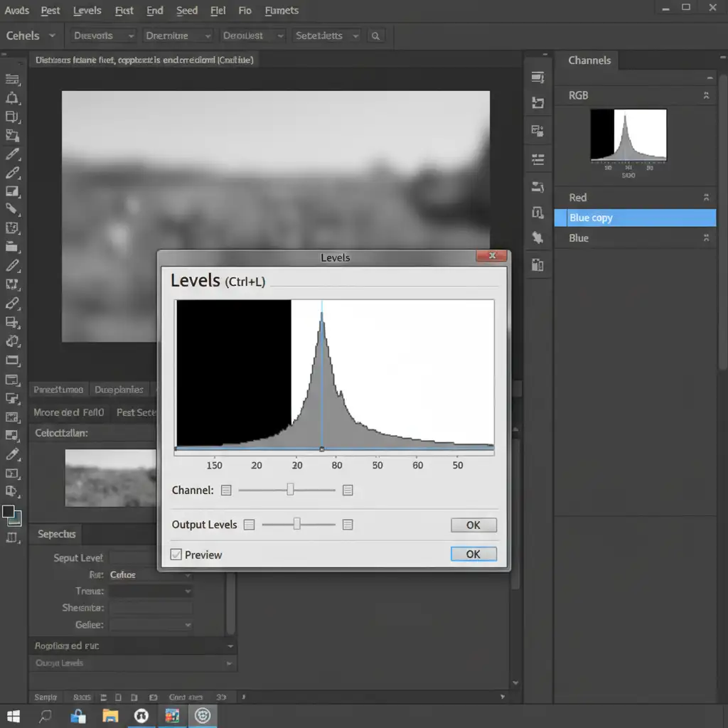The height and width of the screenshot is (728, 728).
Task: Click OK button beside Output Levels slider
Action: point(473,525)
